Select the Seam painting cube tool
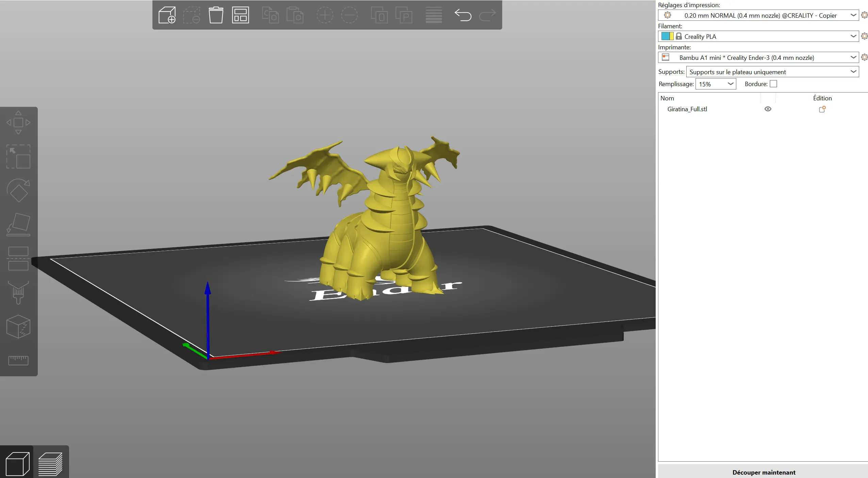The image size is (868, 478). pyautogui.click(x=18, y=327)
